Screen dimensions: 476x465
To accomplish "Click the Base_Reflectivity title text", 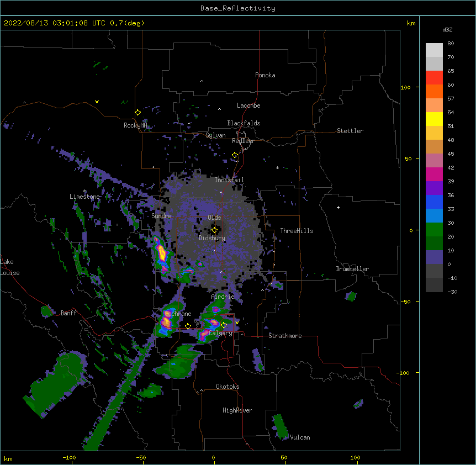I will tap(238, 8).
